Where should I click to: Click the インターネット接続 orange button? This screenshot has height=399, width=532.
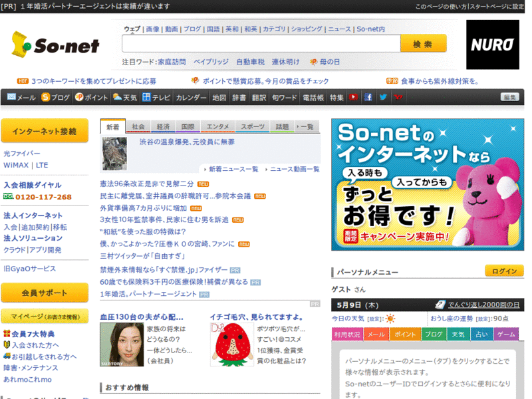[x=45, y=130]
